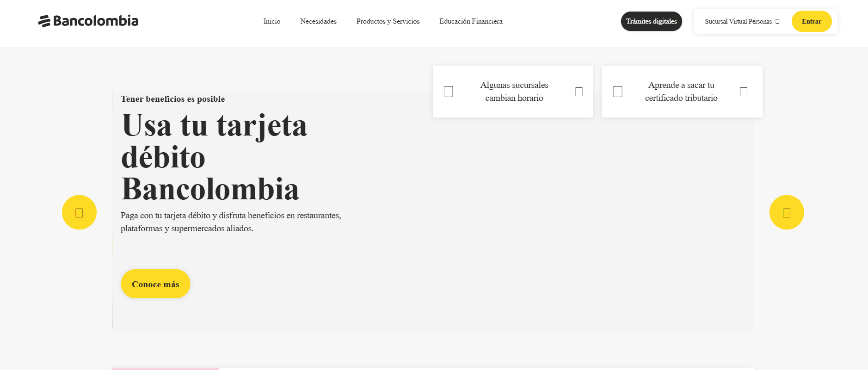This screenshot has width=868, height=370.
Task: Open Productos y Servicios menu
Action: coord(388,21)
